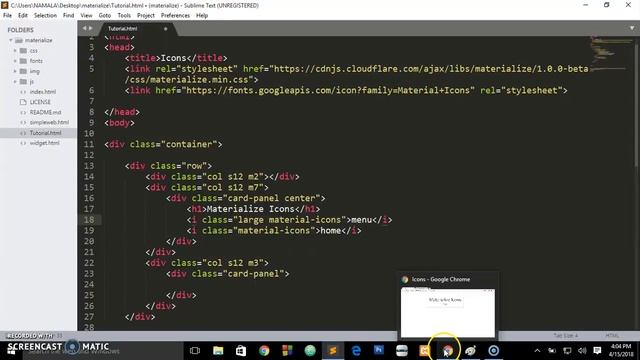
Task: Open Microsoft Edge from the taskbar
Action: (x=356, y=351)
